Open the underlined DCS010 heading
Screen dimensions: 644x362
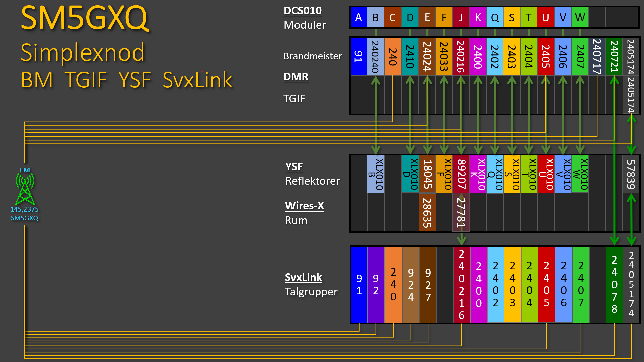click(303, 11)
